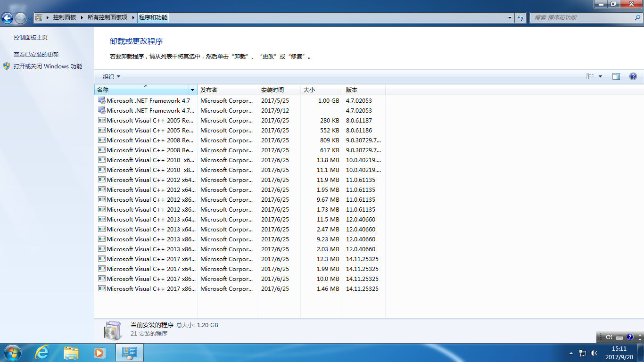Screen dimensions: 644x362
Task: Click the language bar help question icon
Action: pos(630,337)
